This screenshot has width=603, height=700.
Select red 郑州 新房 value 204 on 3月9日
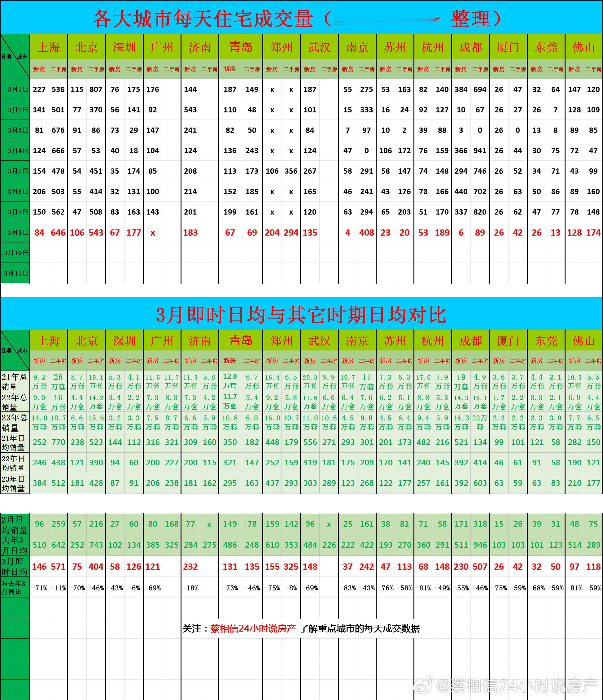tap(272, 233)
